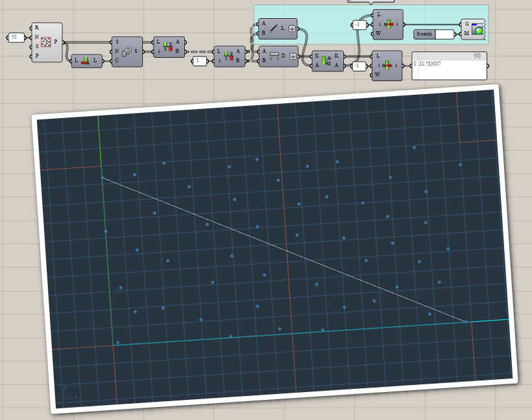Select the Populate 2D component icon
The height and width of the screenshot is (420, 532).
point(46,42)
